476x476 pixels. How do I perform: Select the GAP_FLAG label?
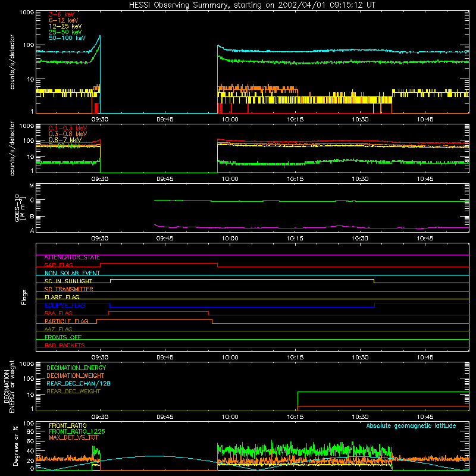point(58,265)
